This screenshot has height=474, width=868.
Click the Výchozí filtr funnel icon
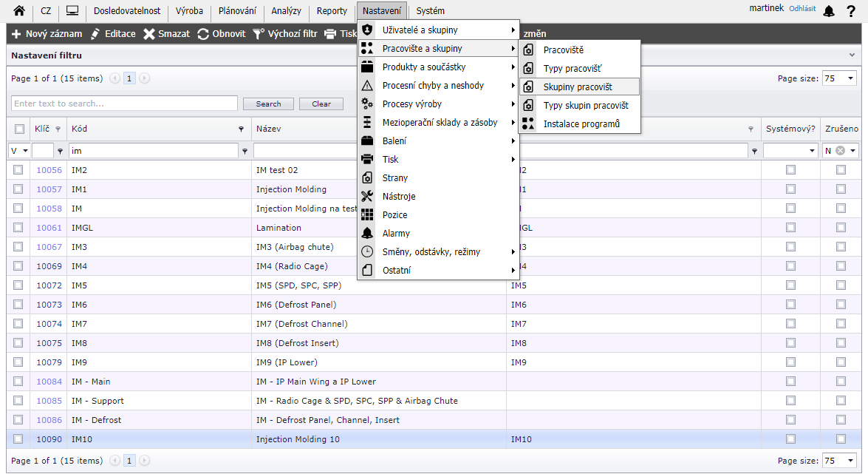(x=258, y=34)
